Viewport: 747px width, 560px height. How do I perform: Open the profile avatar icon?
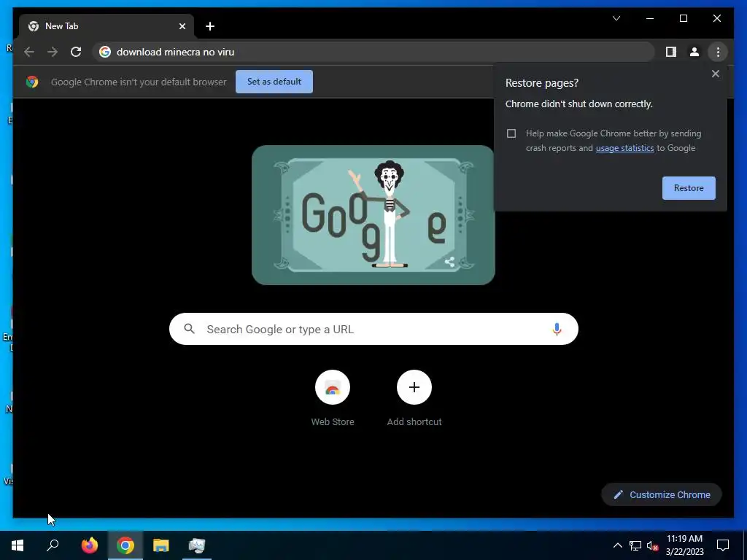point(694,52)
